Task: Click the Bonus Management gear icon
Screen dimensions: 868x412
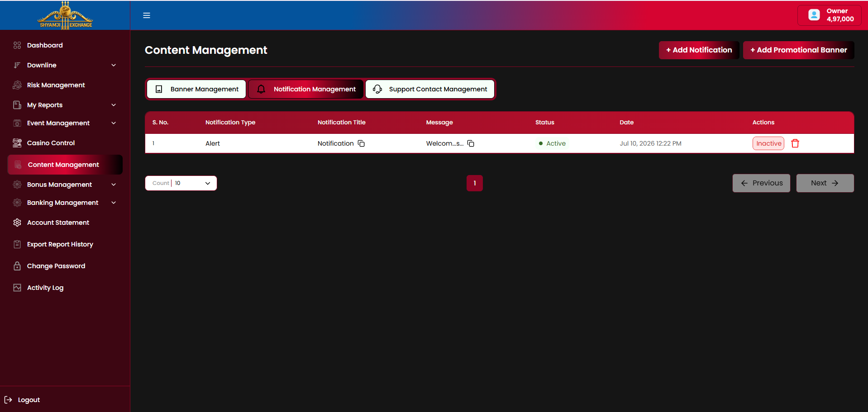Action: tap(17, 185)
